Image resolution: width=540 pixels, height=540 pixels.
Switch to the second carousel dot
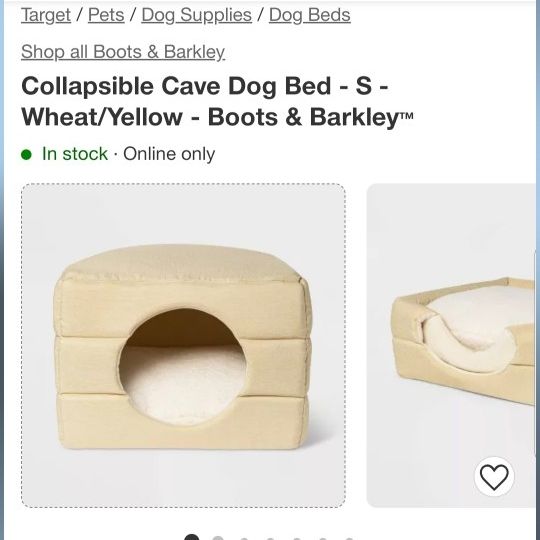(x=218, y=538)
